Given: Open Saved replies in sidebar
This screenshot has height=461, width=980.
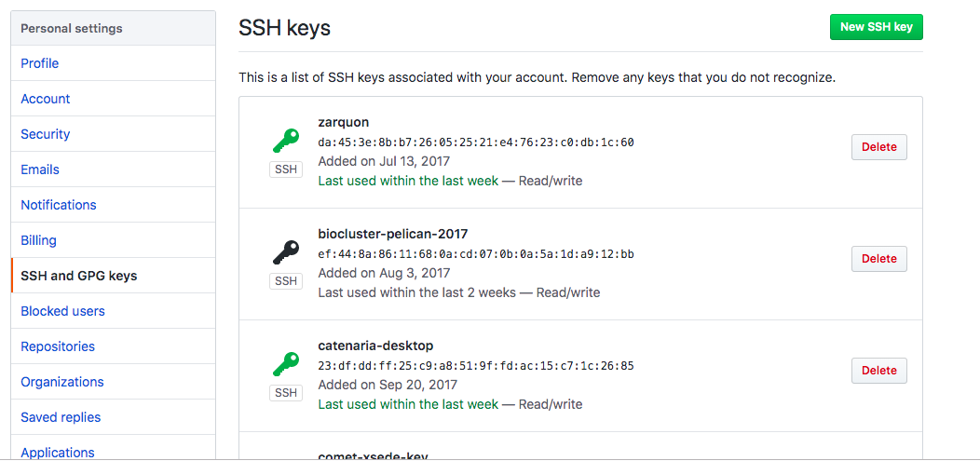Looking at the screenshot, I should pos(61,417).
